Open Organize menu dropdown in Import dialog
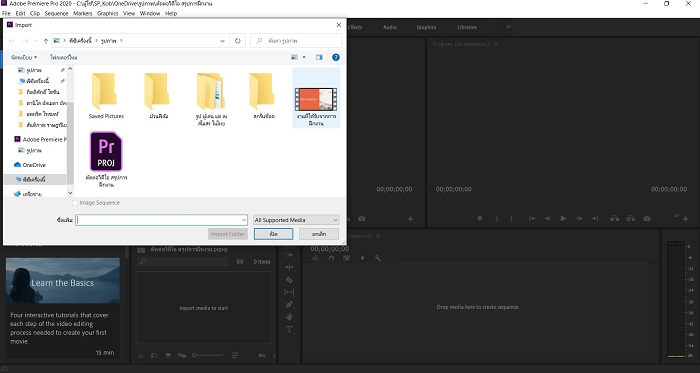Image resolution: width=700 pixels, height=373 pixels. (x=24, y=58)
